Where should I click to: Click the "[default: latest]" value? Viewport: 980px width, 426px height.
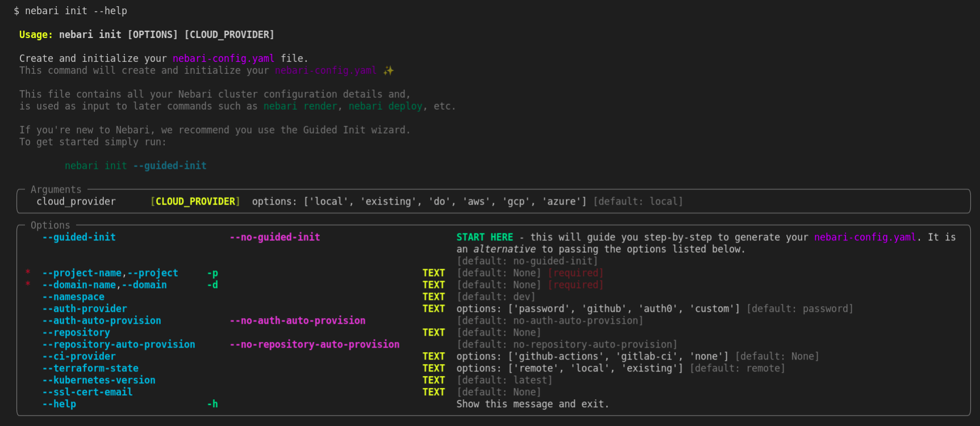point(504,381)
